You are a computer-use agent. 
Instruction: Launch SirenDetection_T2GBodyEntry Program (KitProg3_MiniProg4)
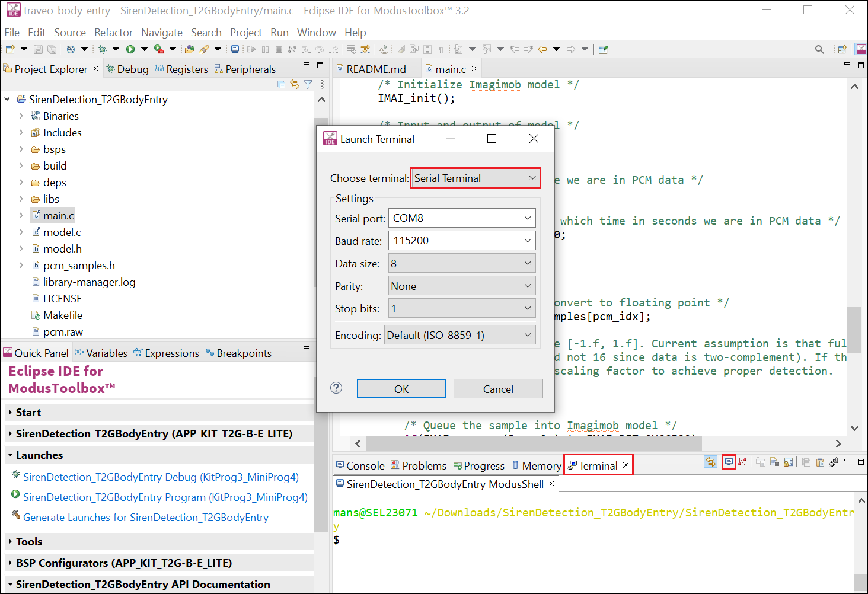(x=165, y=497)
